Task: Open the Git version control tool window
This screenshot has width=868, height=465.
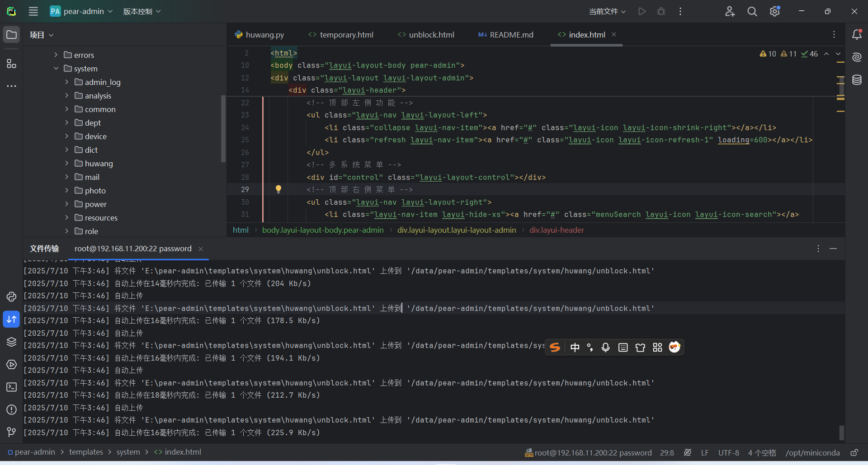Action: click(12, 432)
